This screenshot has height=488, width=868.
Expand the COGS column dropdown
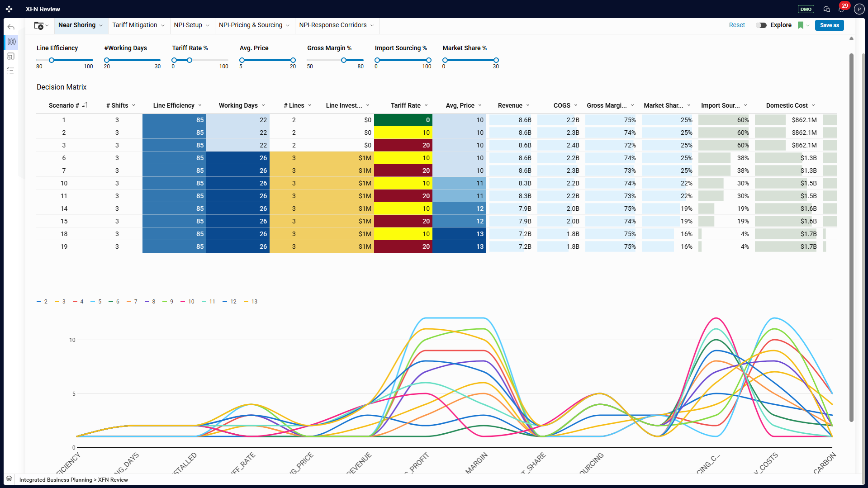click(x=576, y=105)
